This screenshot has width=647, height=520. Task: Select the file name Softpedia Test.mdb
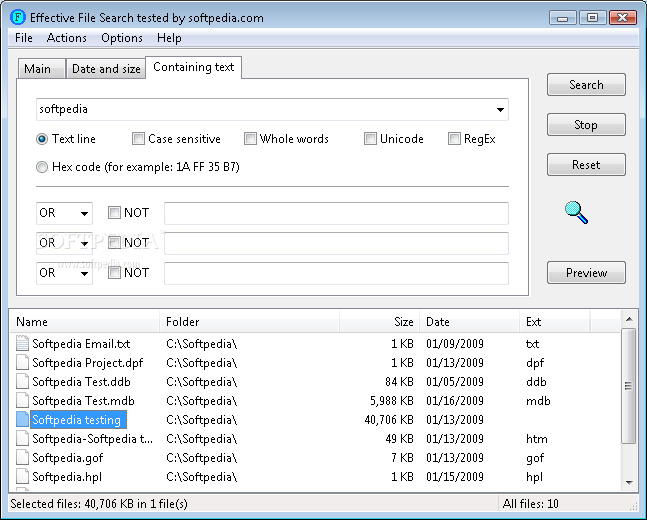[x=83, y=401]
